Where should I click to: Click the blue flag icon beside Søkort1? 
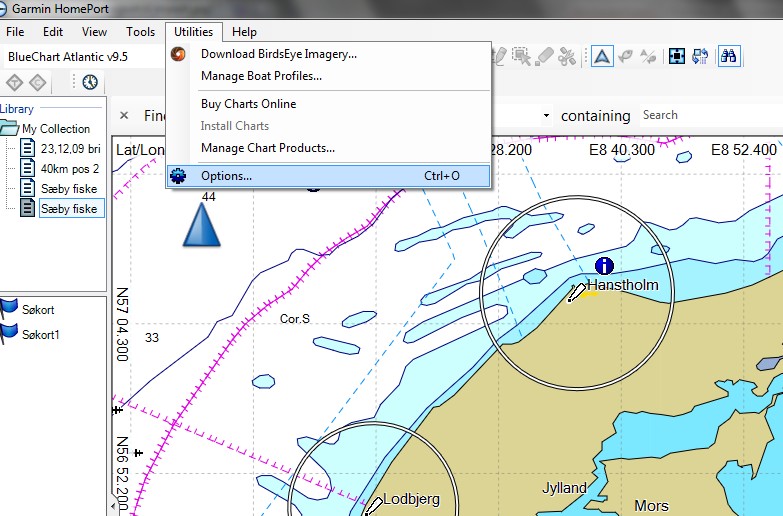point(8,334)
